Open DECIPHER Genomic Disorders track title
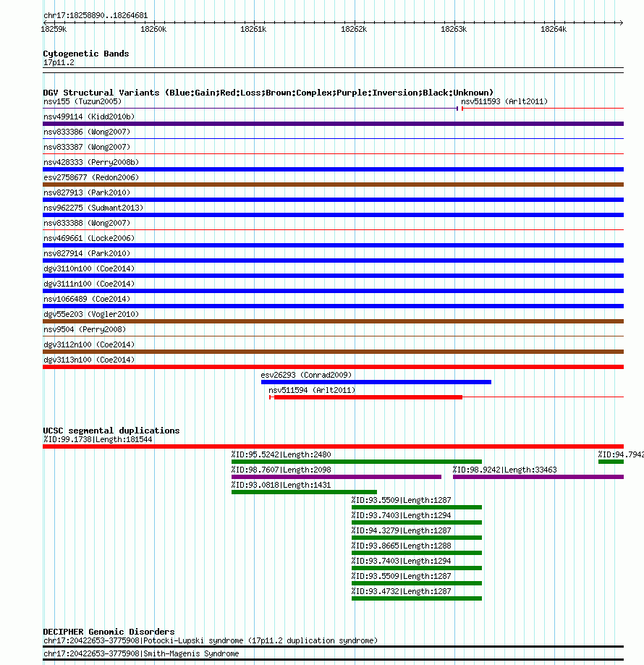 (109, 632)
